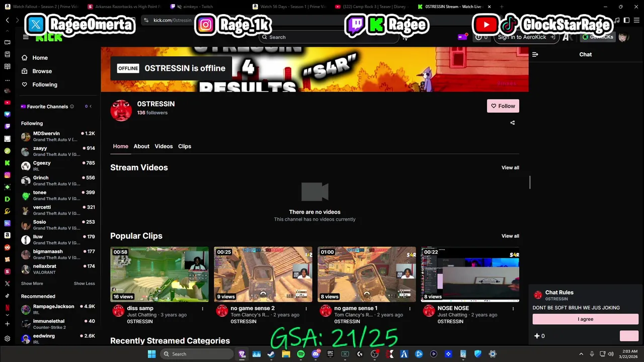Show hidden icons in the system tray
This screenshot has width=644, height=362.
click(581, 354)
